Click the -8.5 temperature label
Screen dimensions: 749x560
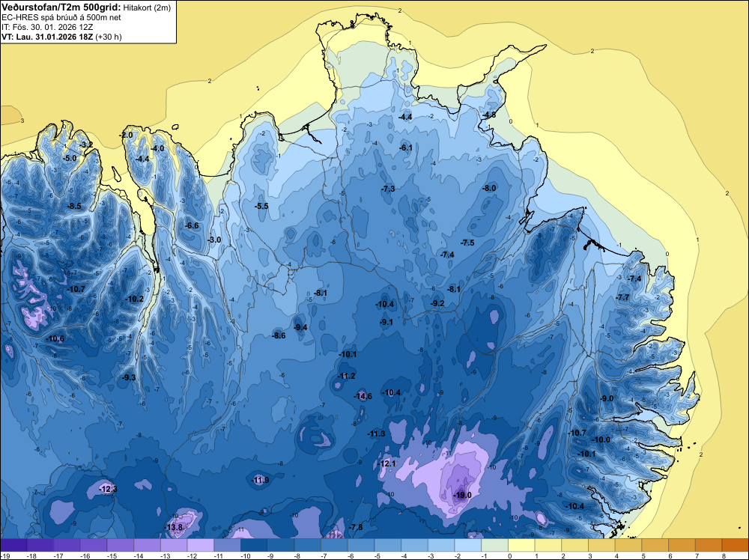point(74,206)
